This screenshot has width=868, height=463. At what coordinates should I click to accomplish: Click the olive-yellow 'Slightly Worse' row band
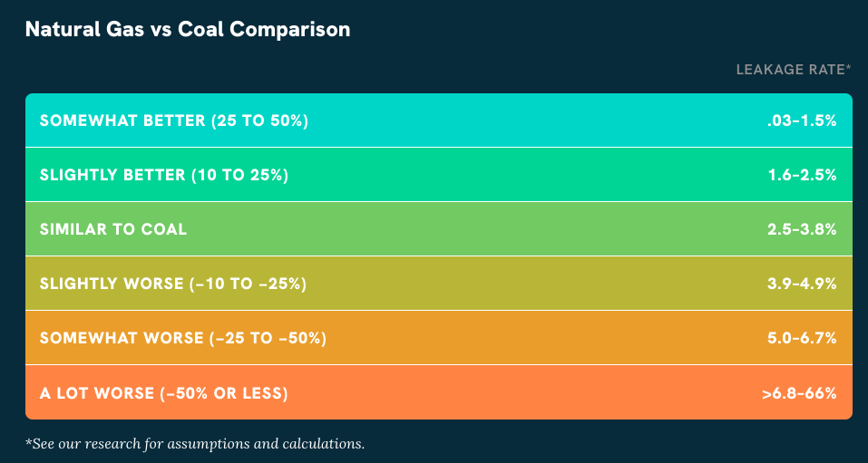pyautogui.click(x=526, y=284)
